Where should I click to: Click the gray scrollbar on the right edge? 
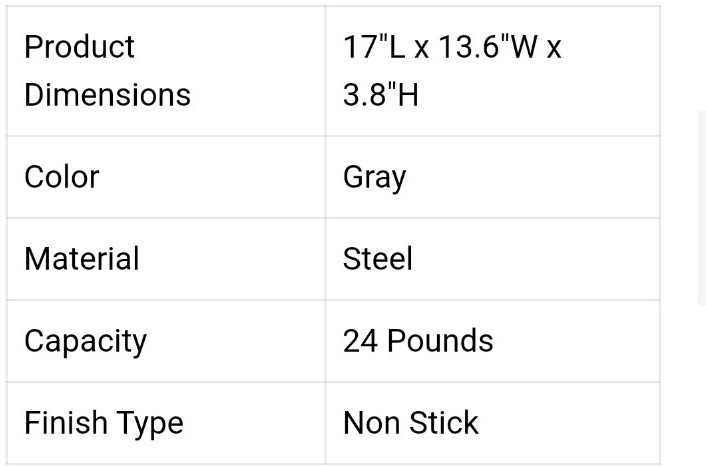click(702, 207)
